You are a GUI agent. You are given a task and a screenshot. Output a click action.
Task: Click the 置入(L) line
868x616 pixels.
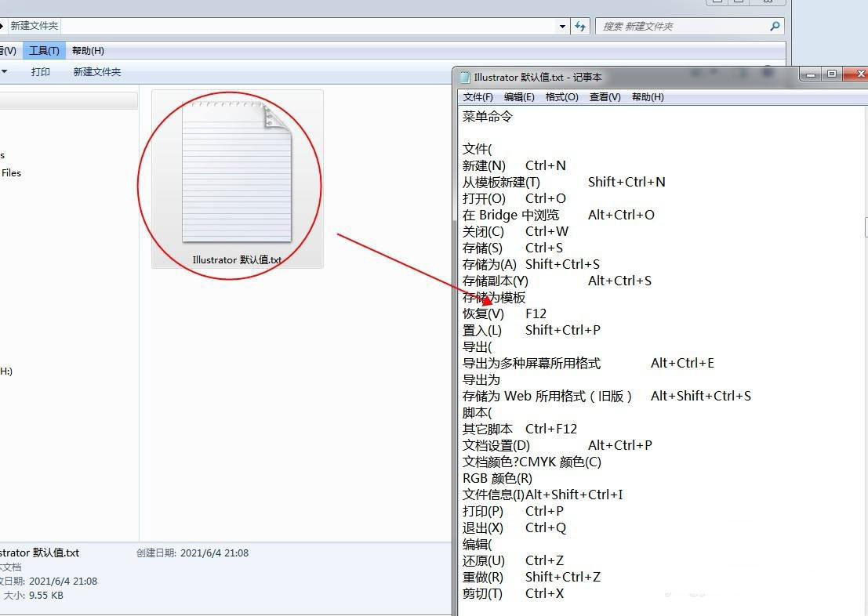(x=532, y=331)
